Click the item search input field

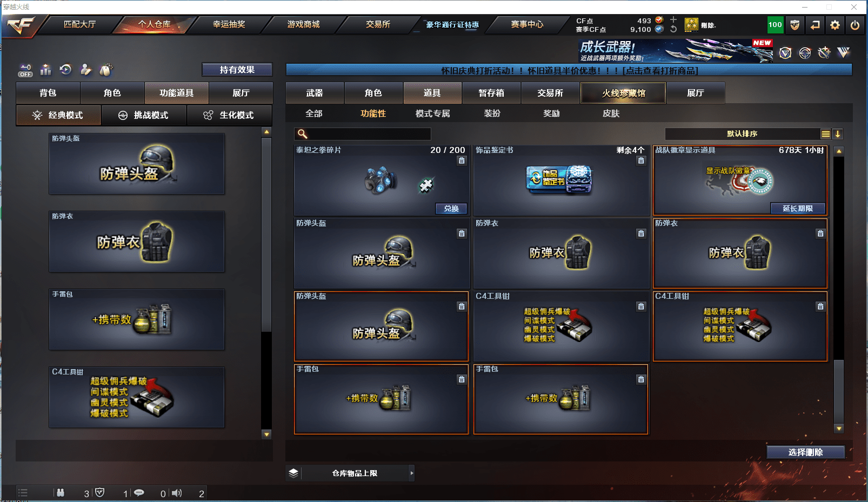pos(363,134)
